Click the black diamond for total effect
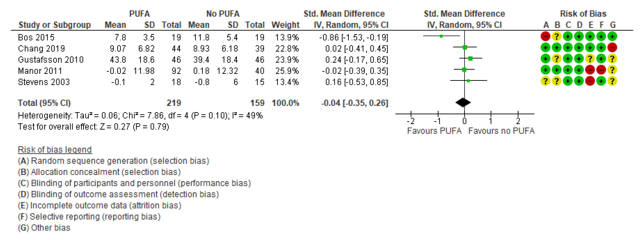644x240 pixels. [463, 102]
